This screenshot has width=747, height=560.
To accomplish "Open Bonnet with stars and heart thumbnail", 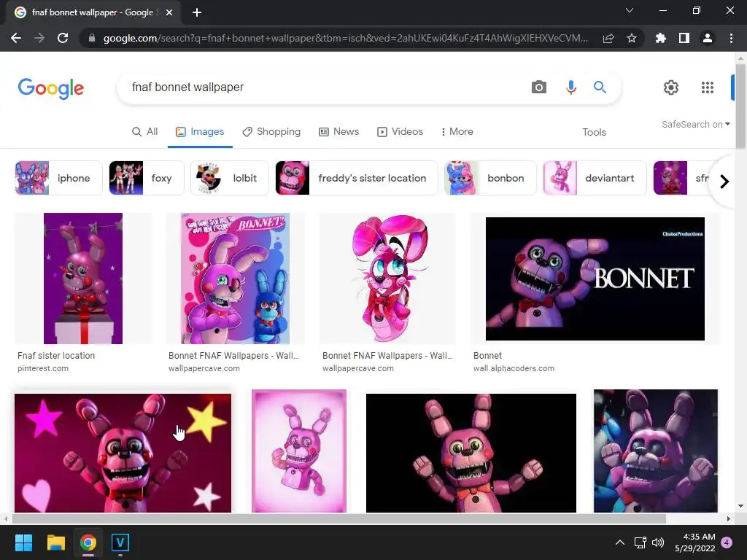I will (x=123, y=453).
